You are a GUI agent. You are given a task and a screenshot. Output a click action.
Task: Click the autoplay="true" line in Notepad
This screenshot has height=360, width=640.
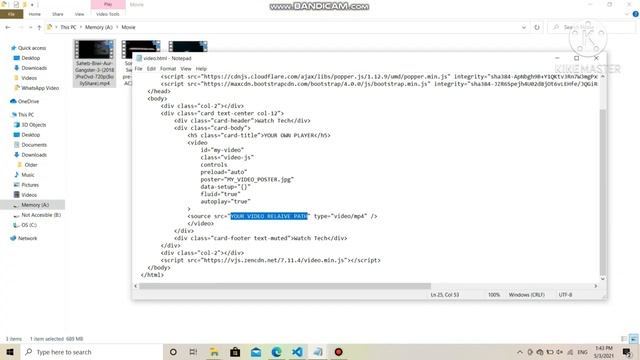pyautogui.click(x=225, y=202)
